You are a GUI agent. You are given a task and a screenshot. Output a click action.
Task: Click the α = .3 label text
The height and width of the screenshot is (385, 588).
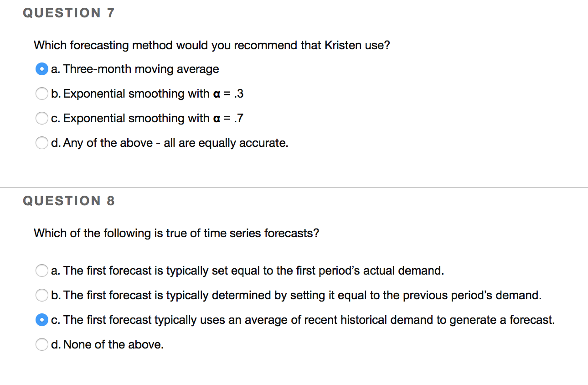(x=153, y=94)
